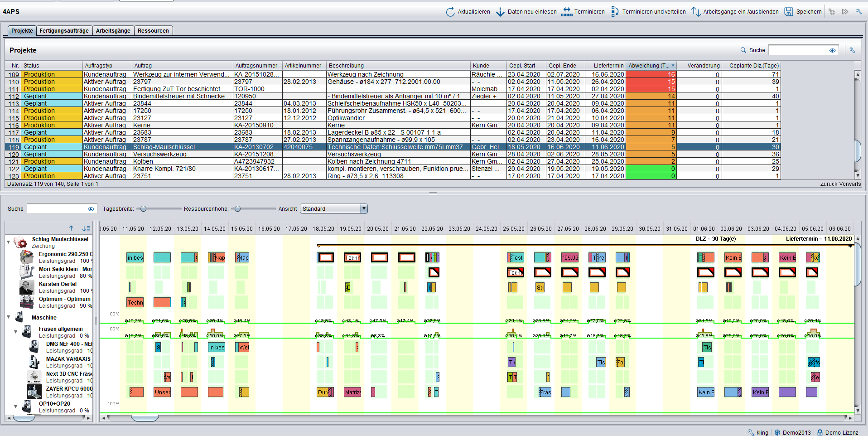Click the 18.05.20 date header in Gantt

323,229
